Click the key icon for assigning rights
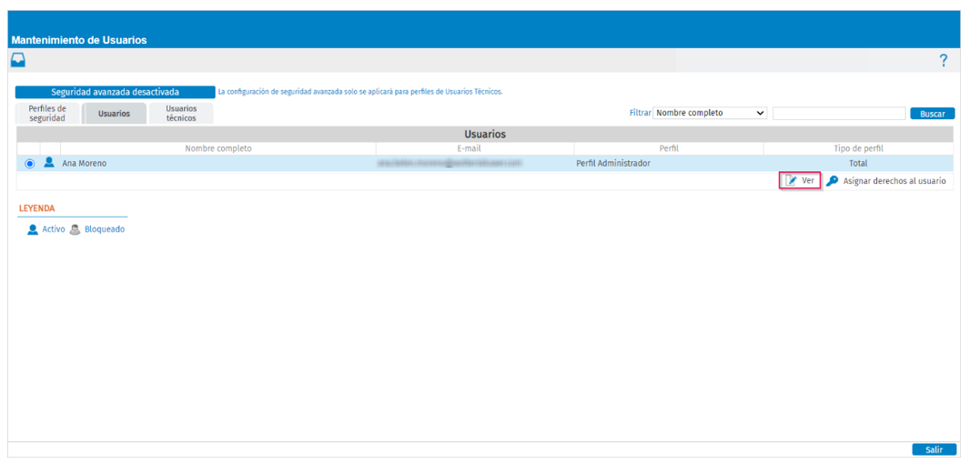Screen dimensions: 980x464 tap(832, 181)
